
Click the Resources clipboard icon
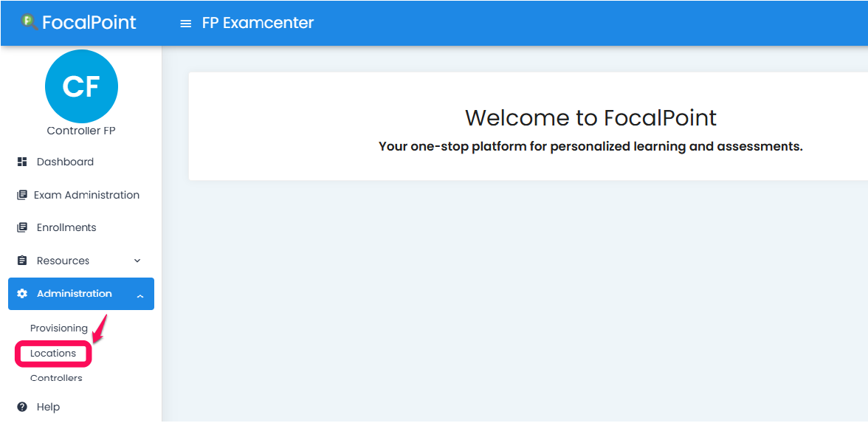click(x=22, y=260)
